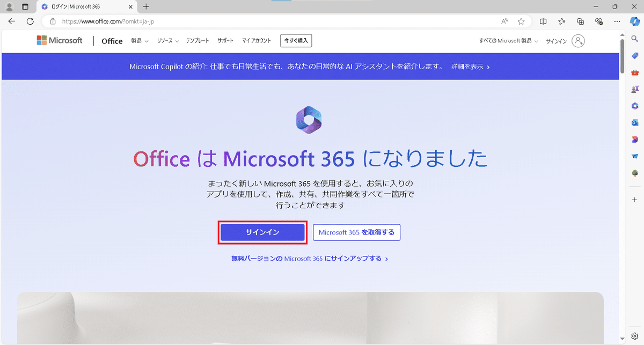The image size is (644, 345).
Task: Click Microsoft 365 を取得する button
Action: click(x=356, y=232)
